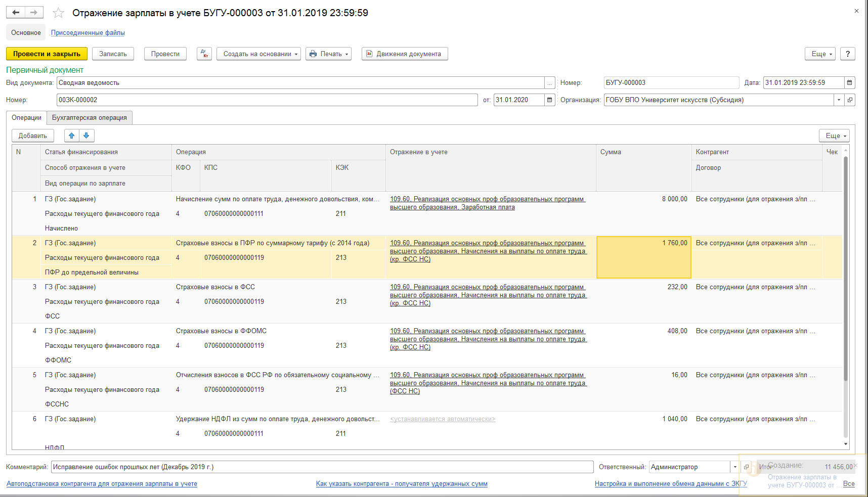Click the Провести button

pyautogui.click(x=165, y=54)
